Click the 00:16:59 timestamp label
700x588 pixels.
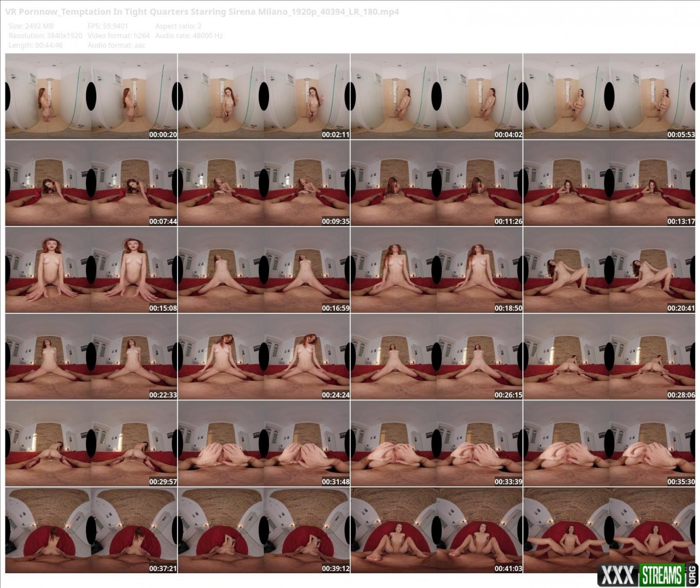[335, 308]
